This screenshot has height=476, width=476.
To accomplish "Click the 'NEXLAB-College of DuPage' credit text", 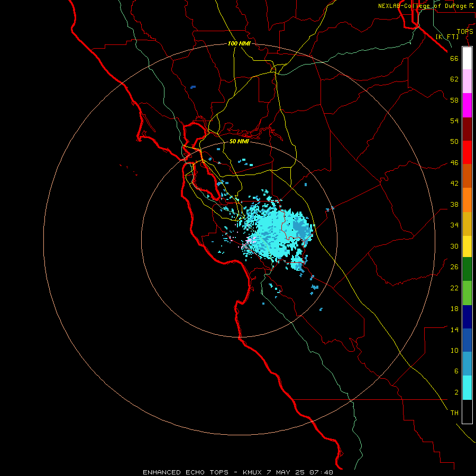I will 422,6.
